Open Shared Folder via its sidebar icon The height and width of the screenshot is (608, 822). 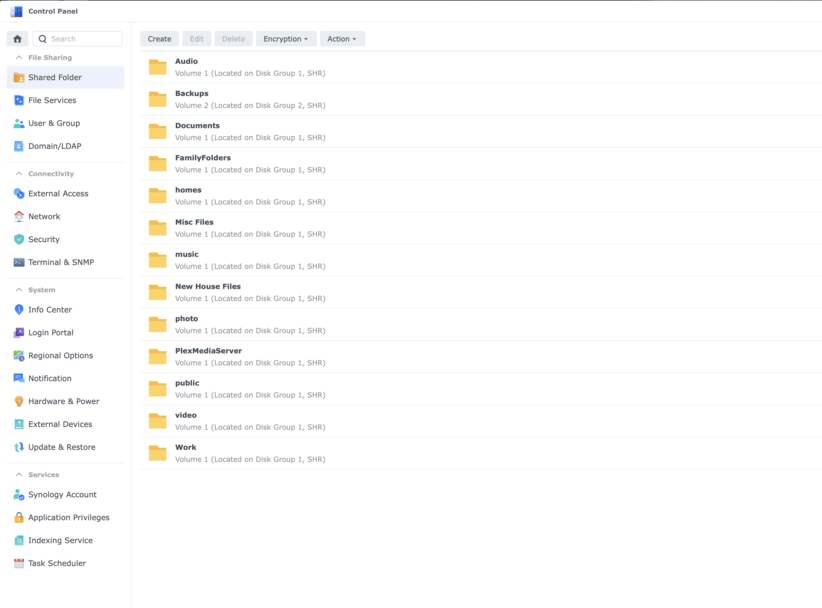pyautogui.click(x=19, y=78)
